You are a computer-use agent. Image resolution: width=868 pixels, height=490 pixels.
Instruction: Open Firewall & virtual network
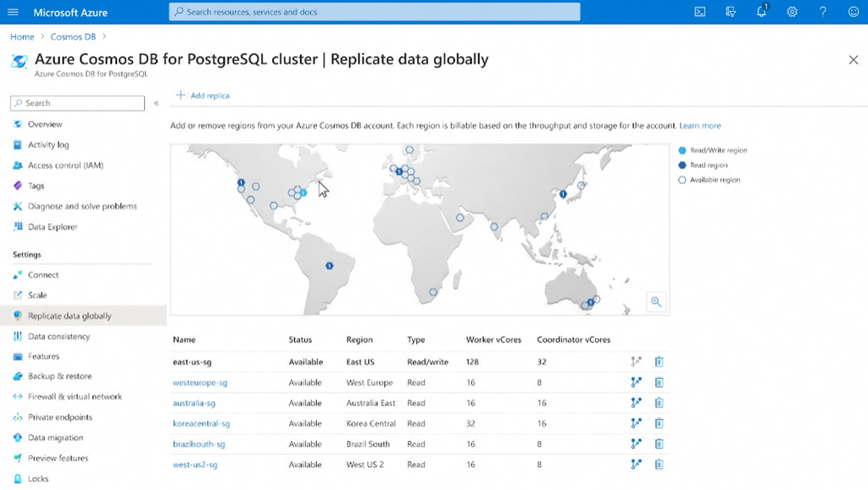click(75, 397)
